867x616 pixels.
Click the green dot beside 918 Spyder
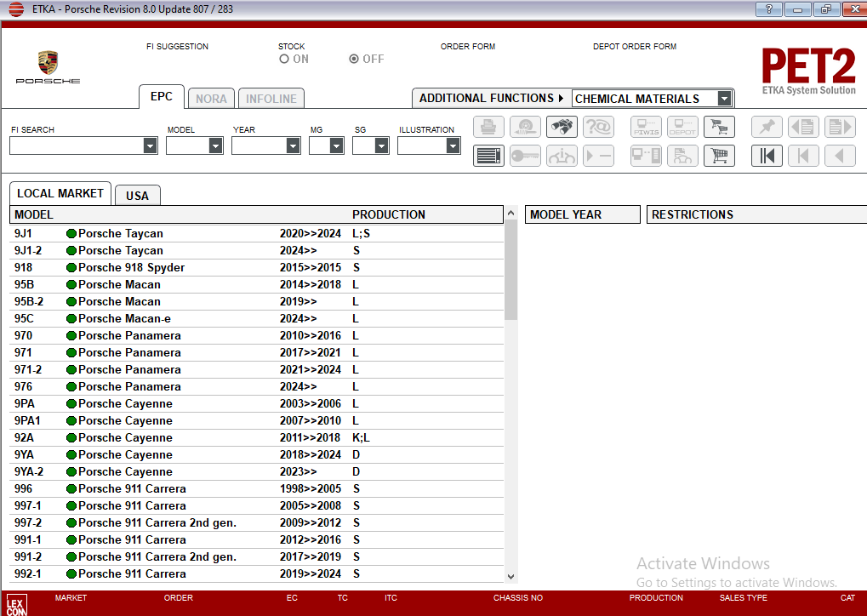pos(71,268)
